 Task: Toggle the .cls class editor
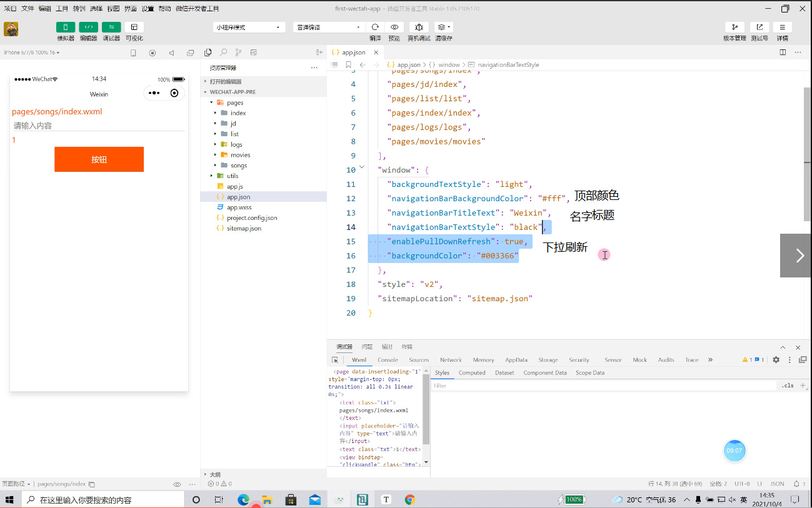[x=788, y=386]
